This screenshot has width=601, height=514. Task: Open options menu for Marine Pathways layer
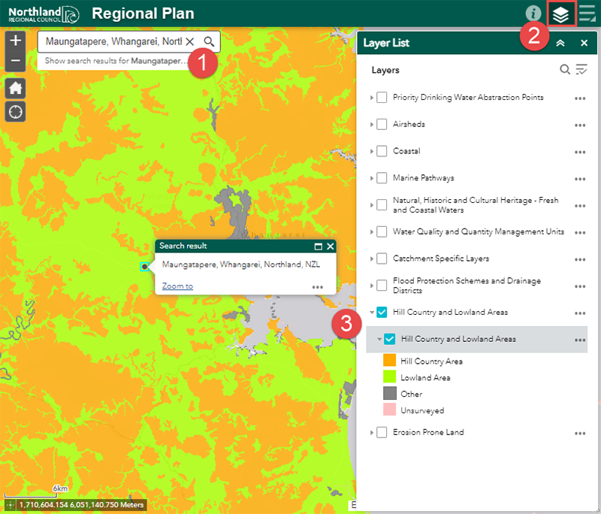coord(580,179)
